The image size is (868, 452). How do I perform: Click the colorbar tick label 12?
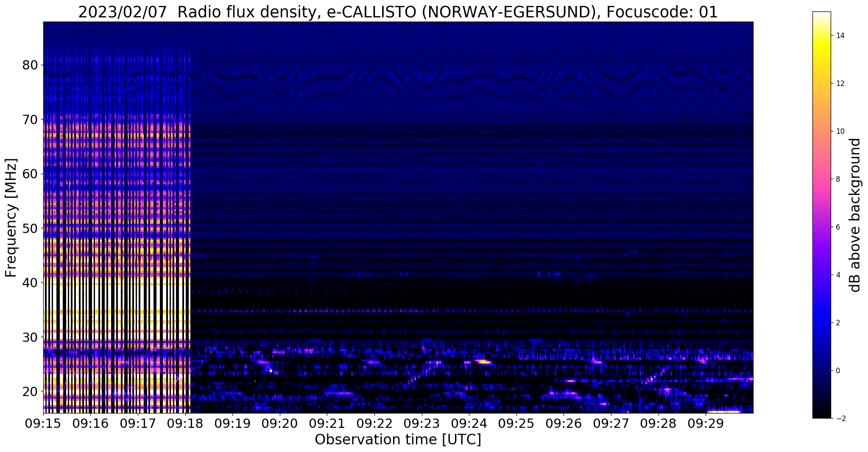point(840,83)
